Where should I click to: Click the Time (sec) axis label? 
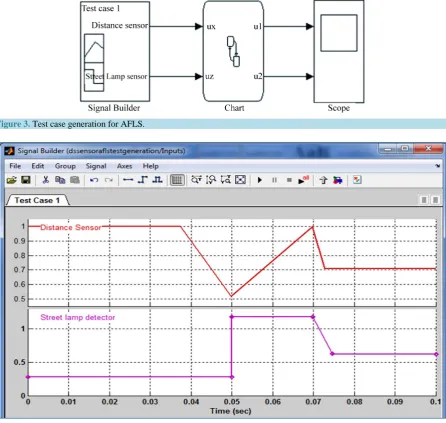click(231, 411)
